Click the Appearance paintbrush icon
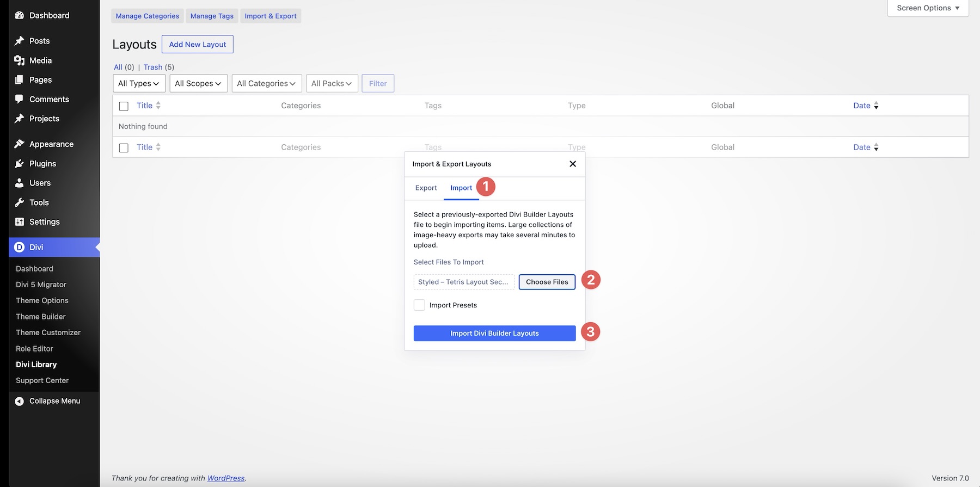980x487 pixels. (20, 144)
